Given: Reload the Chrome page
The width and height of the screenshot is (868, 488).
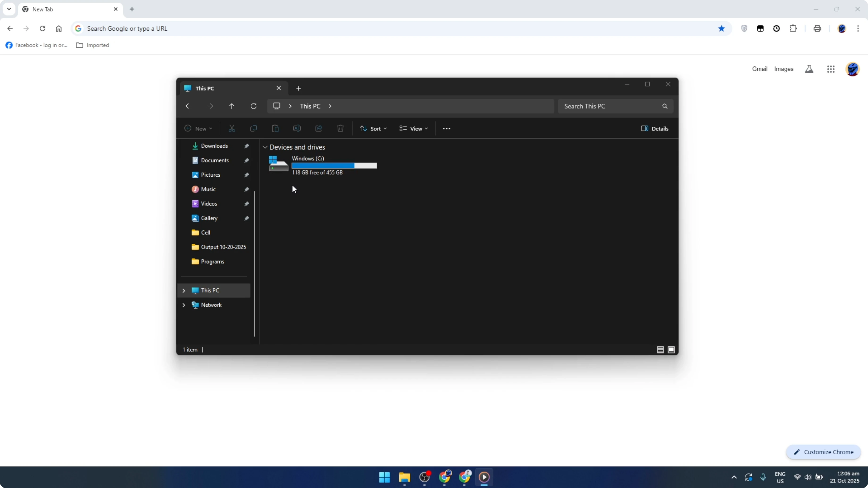Looking at the screenshot, I should point(42,29).
